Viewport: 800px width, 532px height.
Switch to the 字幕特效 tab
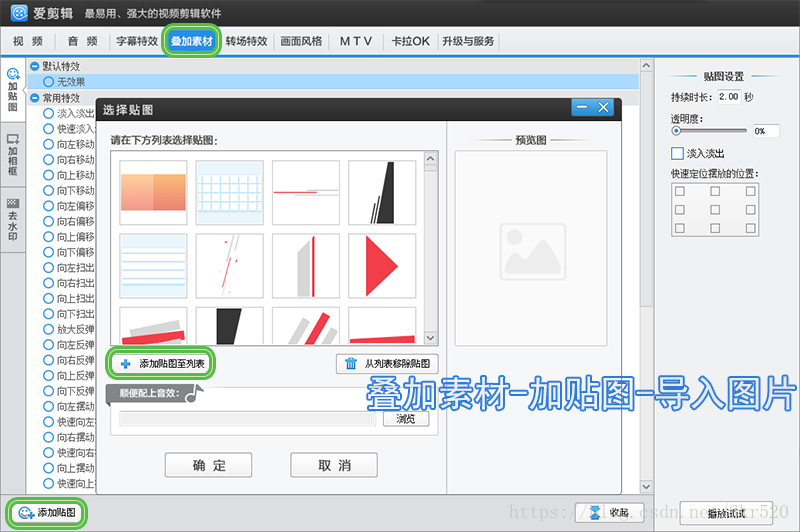point(137,41)
